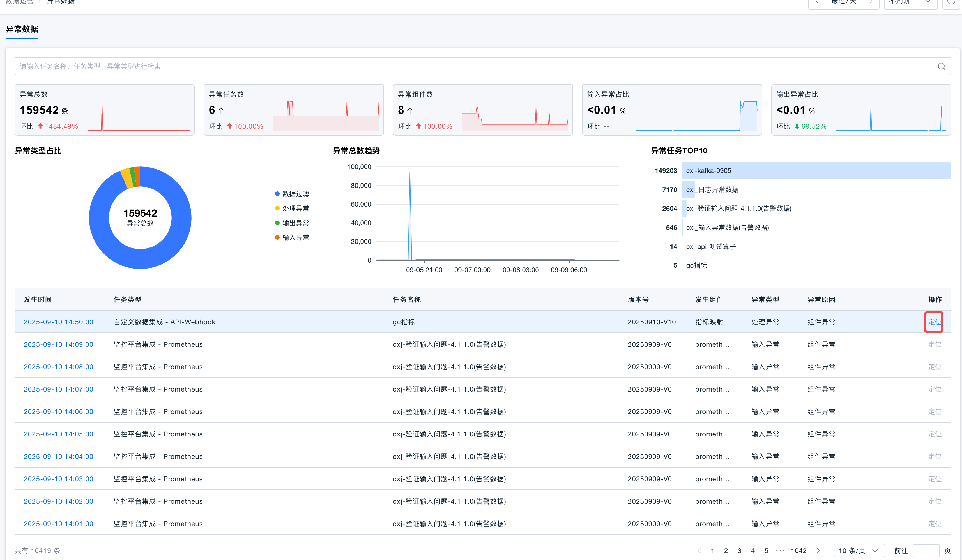Go to page 3 in pagination
962x560 pixels.
(739, 550)
